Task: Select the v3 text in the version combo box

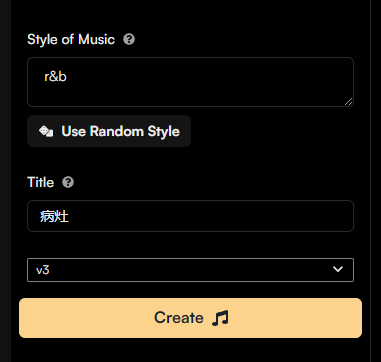Action: click(43, 270)
